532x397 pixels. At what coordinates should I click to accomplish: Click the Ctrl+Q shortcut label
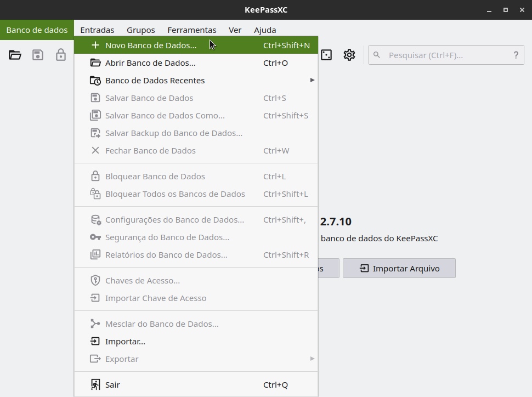275,384
